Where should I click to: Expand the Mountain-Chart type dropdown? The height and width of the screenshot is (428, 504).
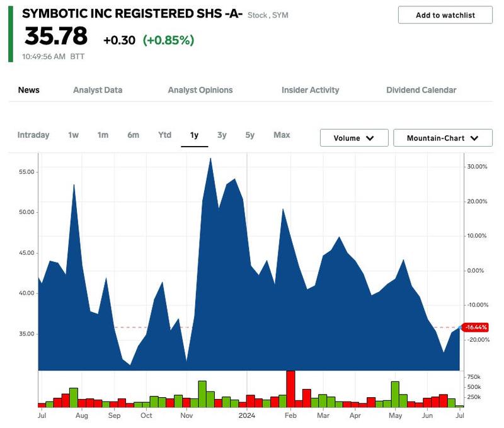point(442,138)
